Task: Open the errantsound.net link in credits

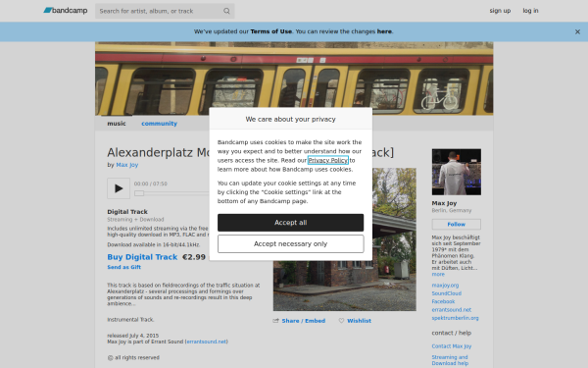Action: [x=206, y=342]
